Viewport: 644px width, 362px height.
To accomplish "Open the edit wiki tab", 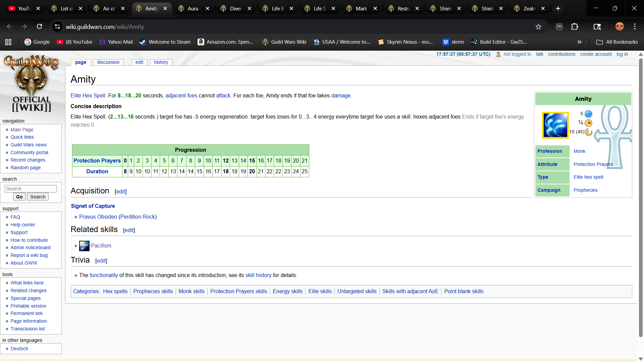I will click(x=140, y=62).
